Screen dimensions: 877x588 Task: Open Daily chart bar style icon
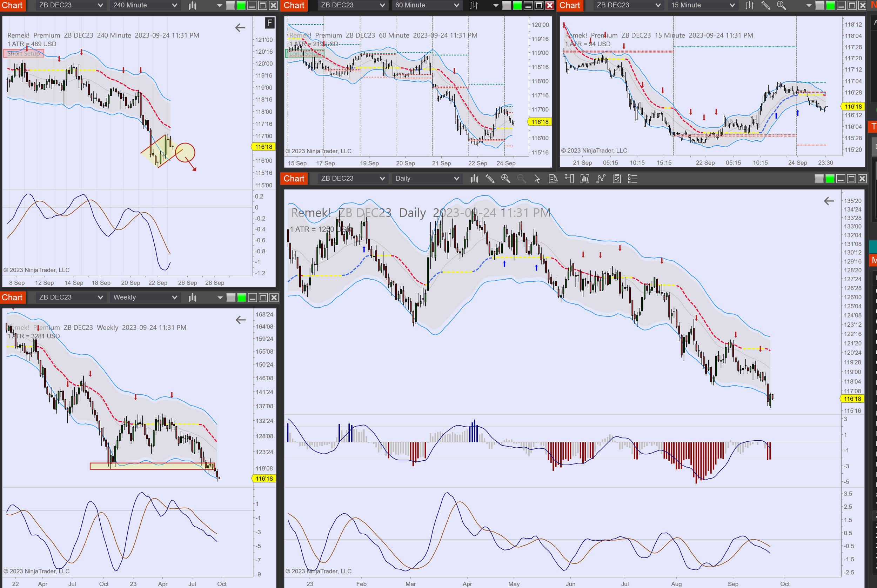coord(474,179)
